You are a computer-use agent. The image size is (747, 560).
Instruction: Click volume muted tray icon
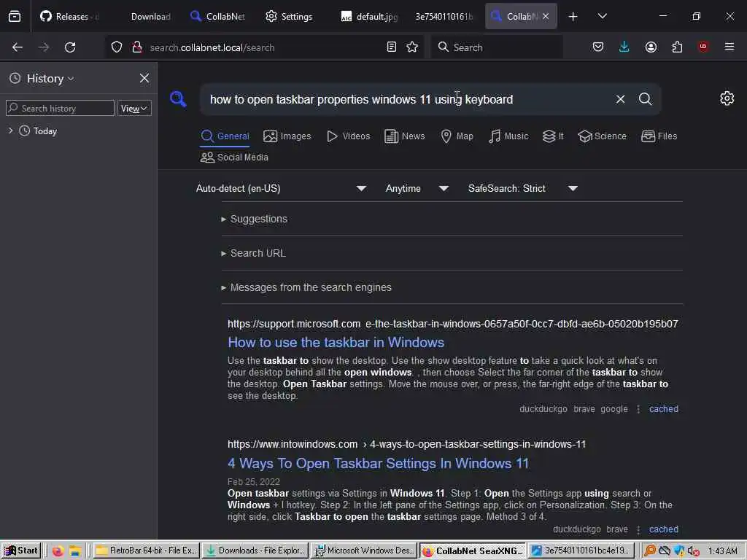tap(694, 551)
